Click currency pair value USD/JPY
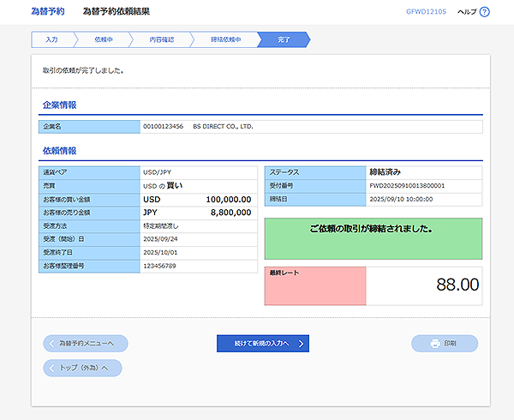This screenshot has height=420, width=514. (157, 172)
